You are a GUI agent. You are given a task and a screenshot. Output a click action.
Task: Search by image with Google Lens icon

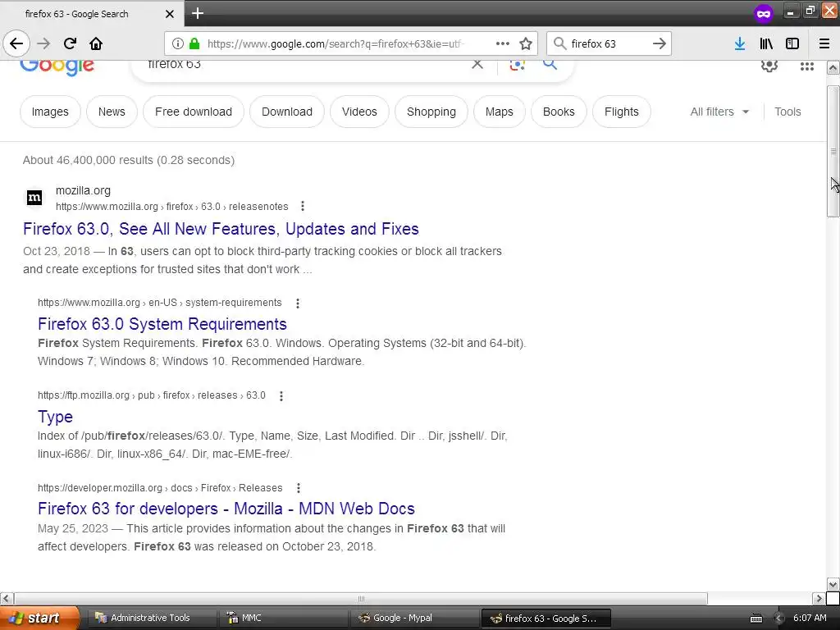[x=517, y=65]
